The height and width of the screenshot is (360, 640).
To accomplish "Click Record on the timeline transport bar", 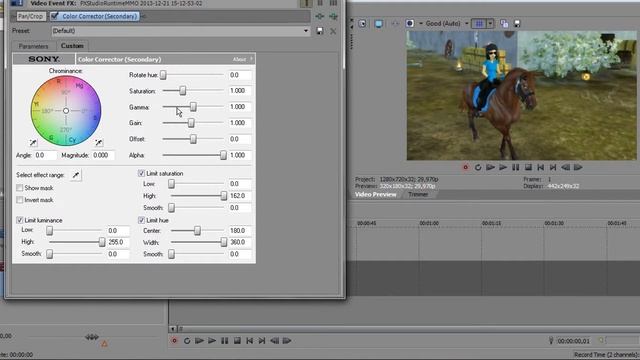I will tap(174, 340).
